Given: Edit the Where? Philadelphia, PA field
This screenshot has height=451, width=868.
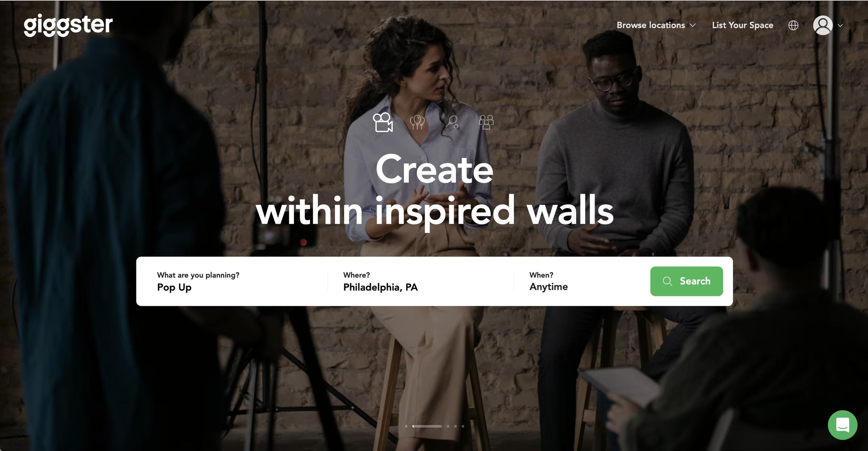Looking at the screenshot, I should pos(421,281).
